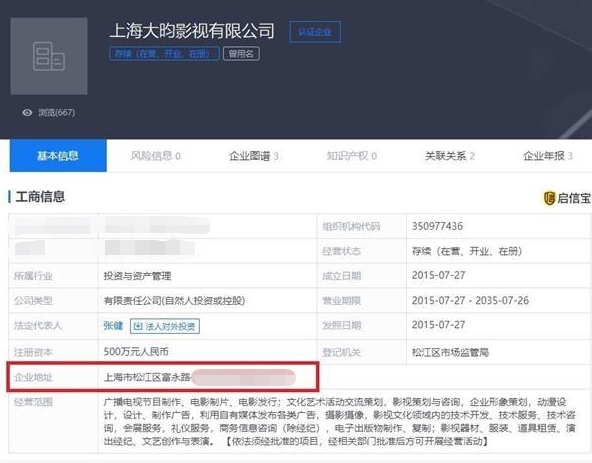Click business term 2015-07-27 - 2035-07-26
The height and width of the screenshot is (463, 592).
coord(470,301)
